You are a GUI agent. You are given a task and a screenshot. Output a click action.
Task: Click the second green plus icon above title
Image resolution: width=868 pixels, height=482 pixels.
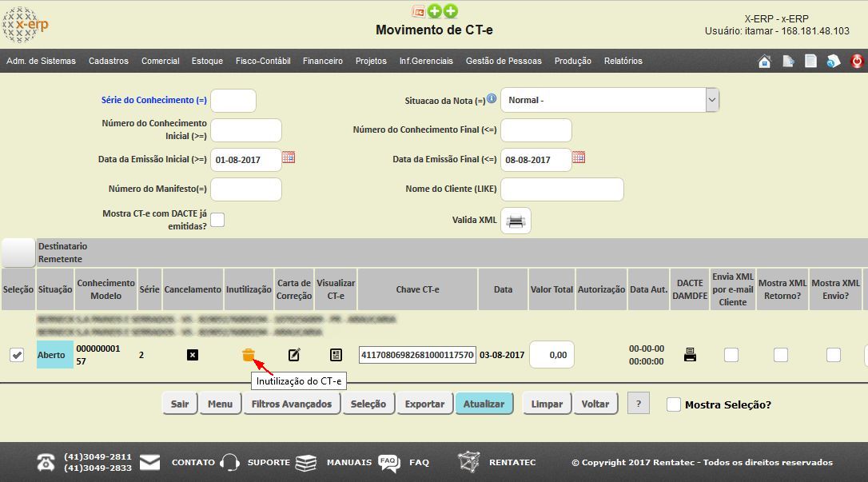click(x=451, y=11)
